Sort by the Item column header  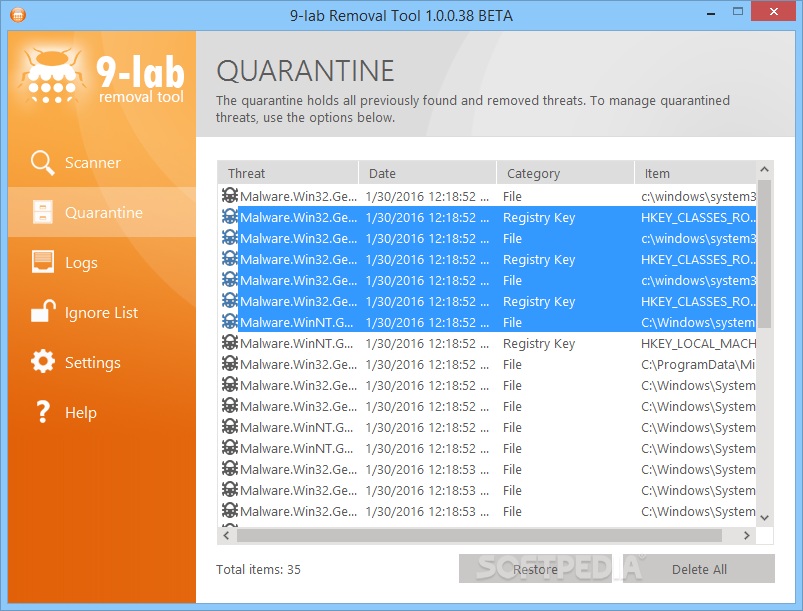(695, 173)
